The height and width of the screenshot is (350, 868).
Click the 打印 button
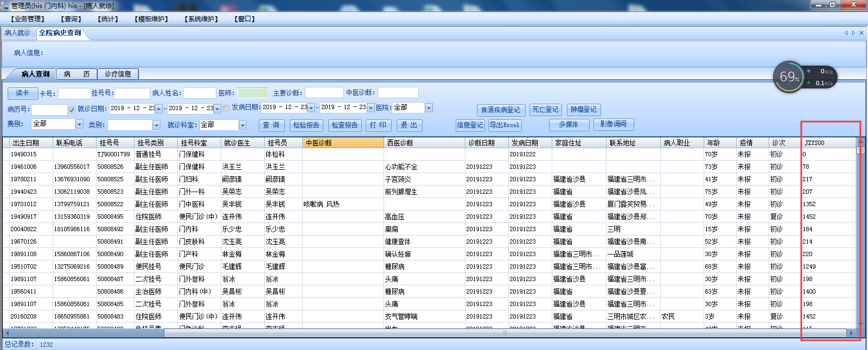pos(378,125)
